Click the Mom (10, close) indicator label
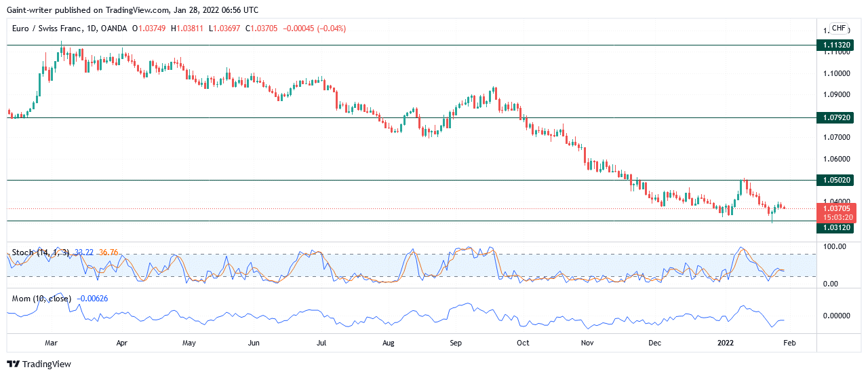The image size is (868, 376). [42, 298]
